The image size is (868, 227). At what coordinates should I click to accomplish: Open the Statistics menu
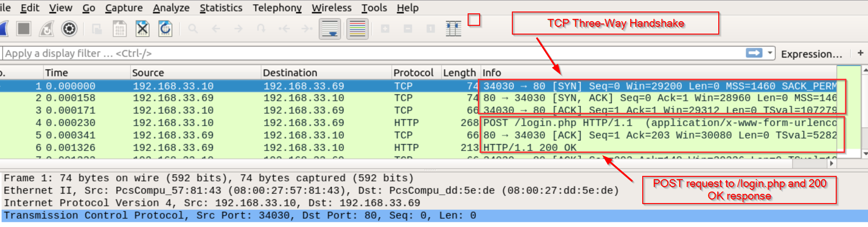pos(221,8)
